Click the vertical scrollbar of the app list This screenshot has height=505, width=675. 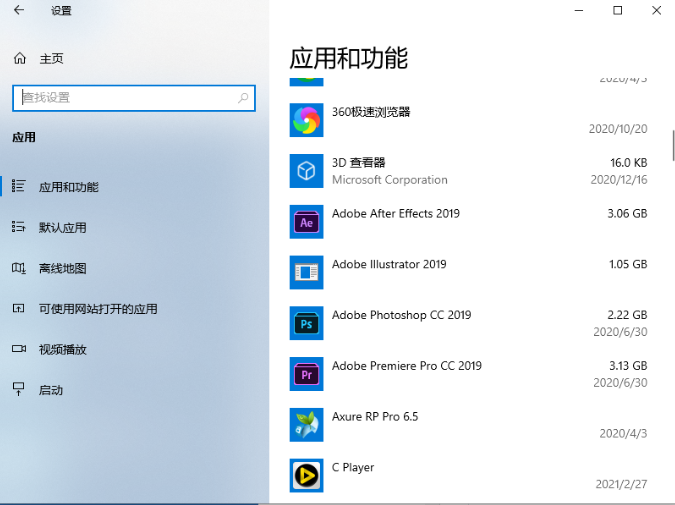point(672,144)
